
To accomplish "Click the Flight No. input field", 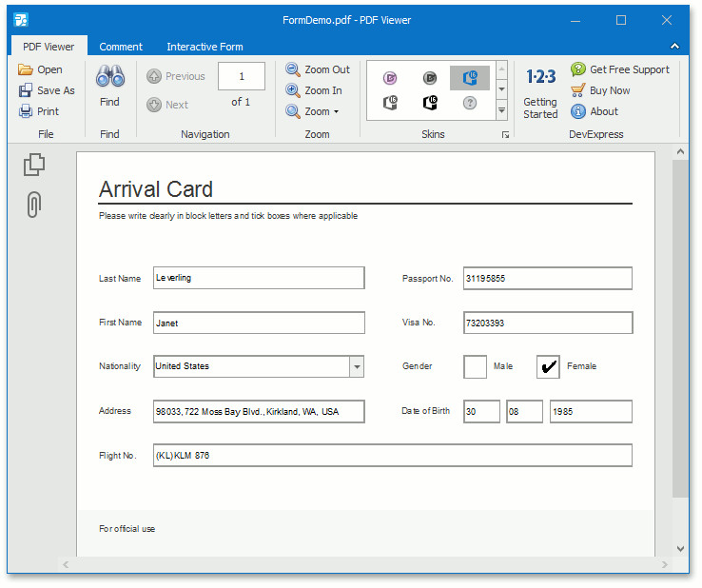I will pyautogui.click(x=392, y=456).
